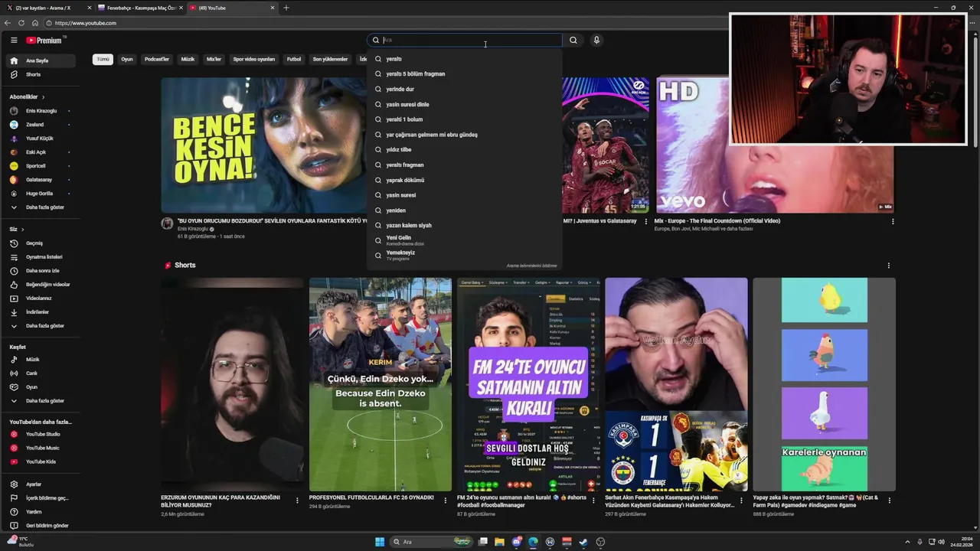This screenshot has height=551, width=980.
Task: Open Shorts from the sidebar
Action: (40, 74)
